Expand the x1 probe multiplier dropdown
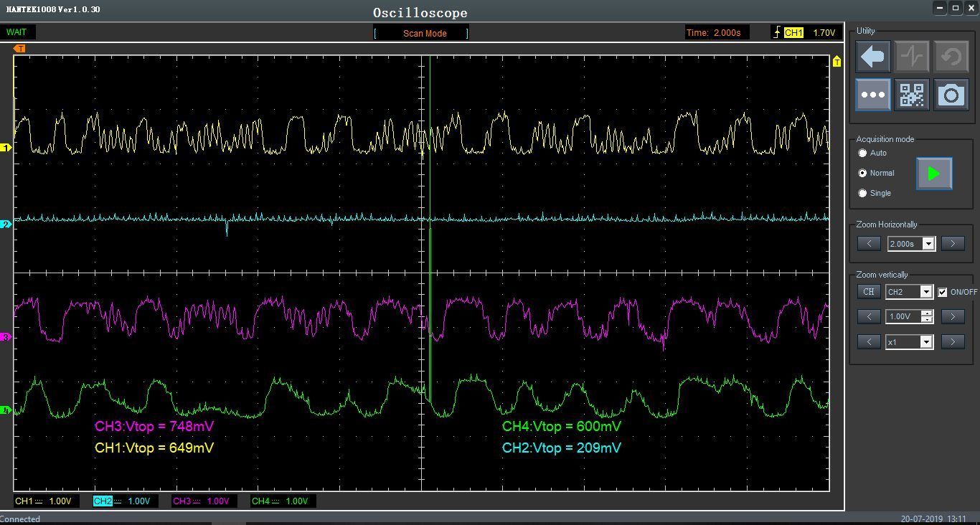Image resolution: width=980 pixels, height=525 pixels. pyautogui.click(x=925, y=342)
